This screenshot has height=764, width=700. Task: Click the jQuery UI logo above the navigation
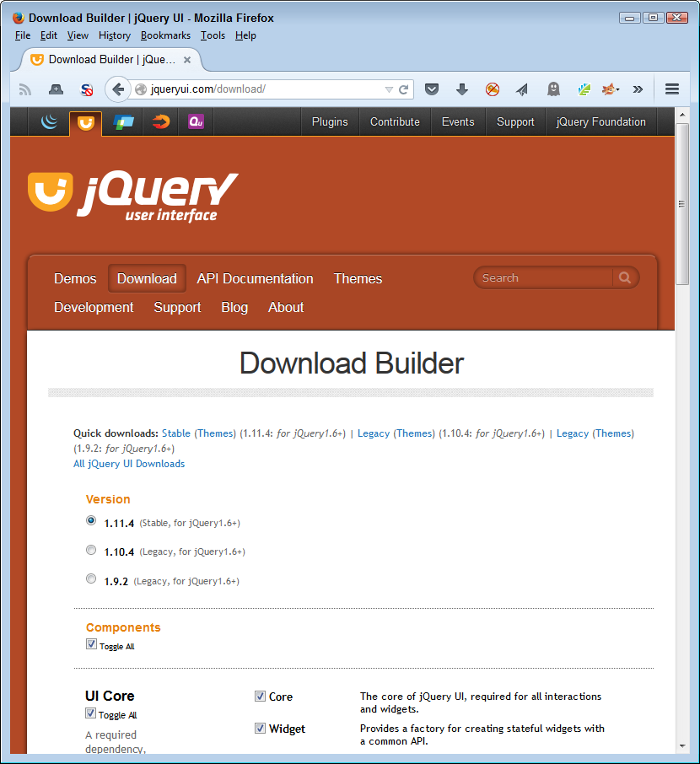pyautogui.click(x=132, y=192)
